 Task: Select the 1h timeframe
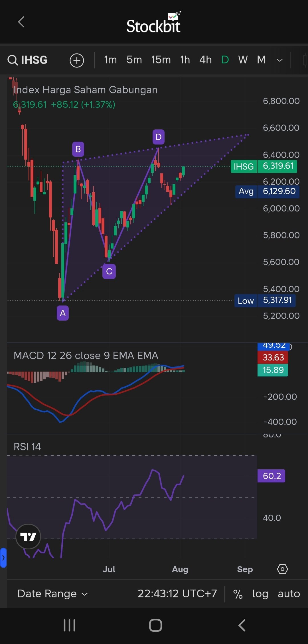185,60
